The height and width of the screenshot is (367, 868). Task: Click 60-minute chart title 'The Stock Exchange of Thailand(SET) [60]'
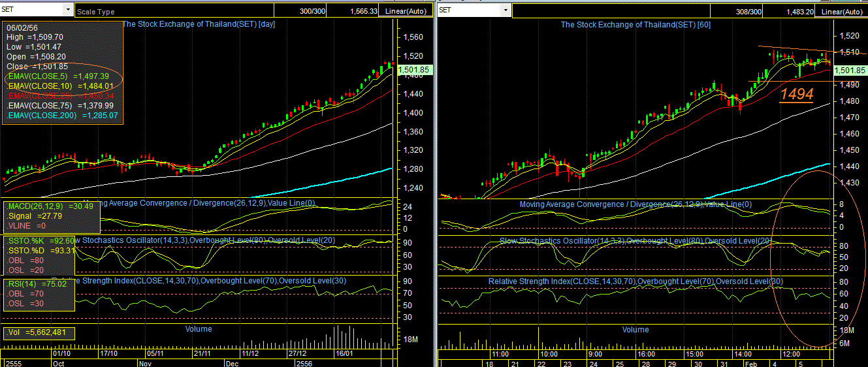click(635, 24)
